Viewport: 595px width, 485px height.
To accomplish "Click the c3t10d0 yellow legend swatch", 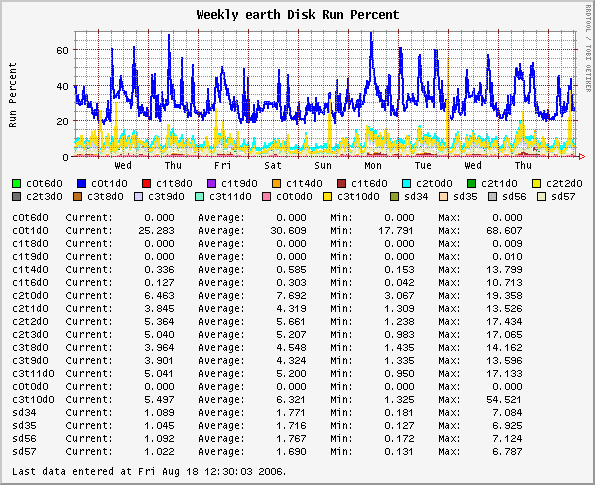I will point(327,197).
